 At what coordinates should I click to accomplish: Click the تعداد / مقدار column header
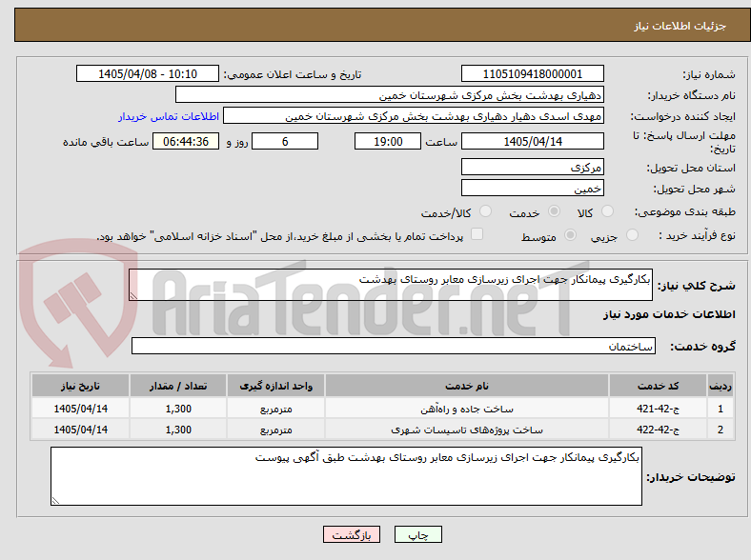(178, 386)
